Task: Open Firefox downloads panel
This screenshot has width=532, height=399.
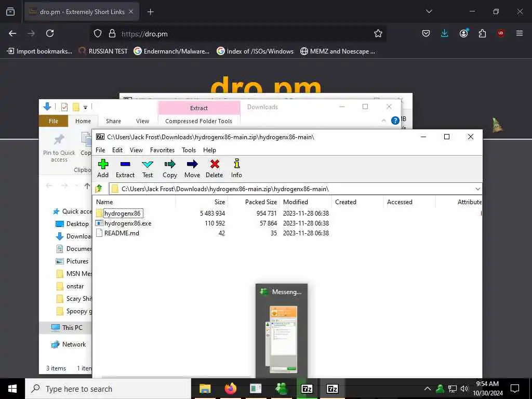Action: (445, 33)
